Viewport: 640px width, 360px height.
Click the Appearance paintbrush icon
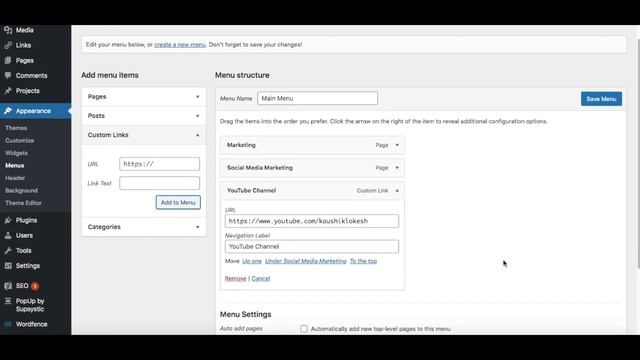pyautogui.click(x=8, y=111)
